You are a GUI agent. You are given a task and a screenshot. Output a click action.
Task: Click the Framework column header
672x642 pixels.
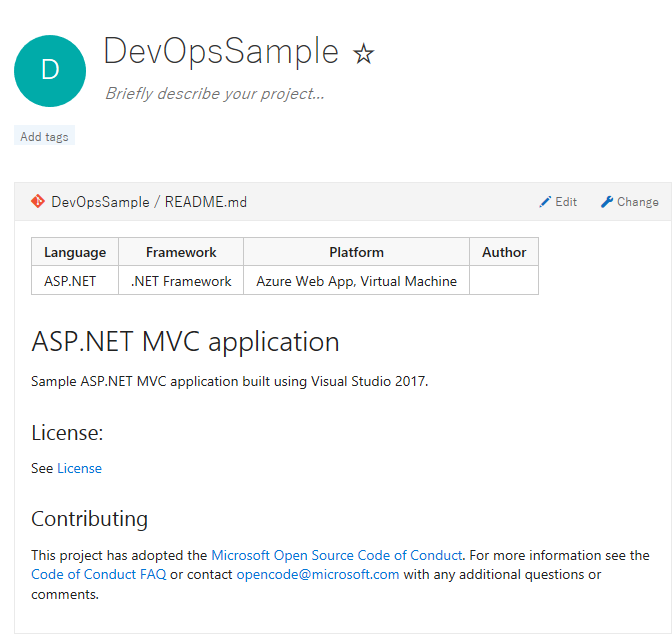(x=181, y=252)
